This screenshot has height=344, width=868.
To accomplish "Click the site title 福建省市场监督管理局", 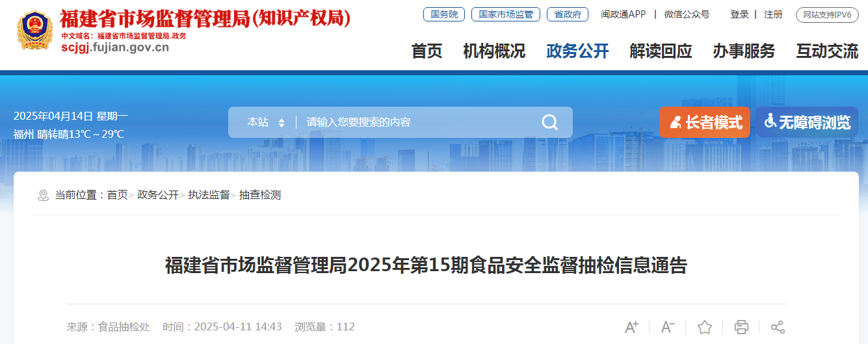I will 205,19.
